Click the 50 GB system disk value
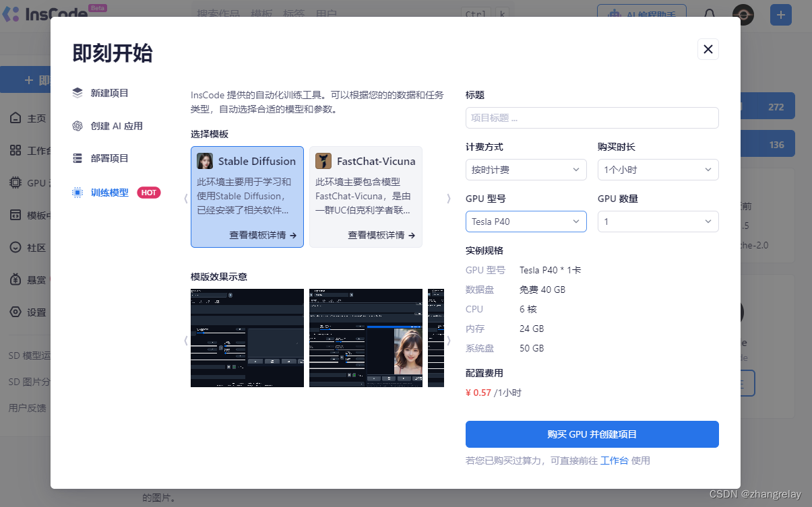 532,348
